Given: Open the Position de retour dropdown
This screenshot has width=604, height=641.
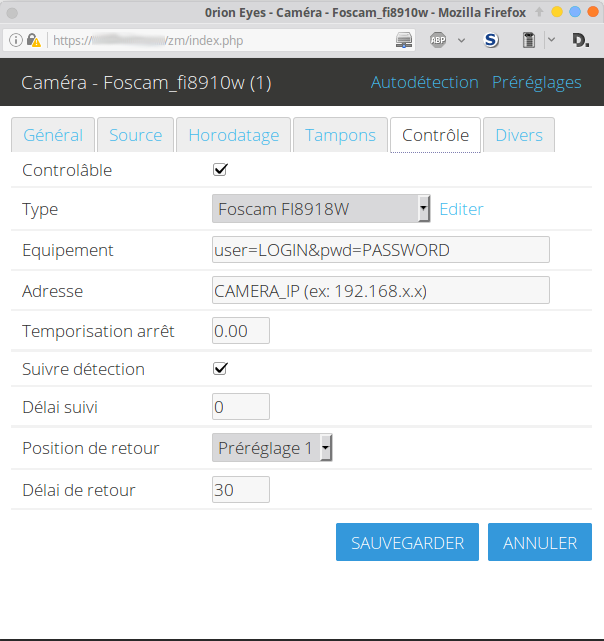Looking at the screenshot, I should point(272,448).
